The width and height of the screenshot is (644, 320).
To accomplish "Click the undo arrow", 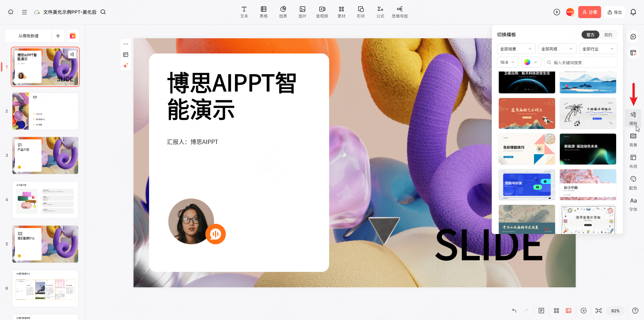I will [514, 311].
